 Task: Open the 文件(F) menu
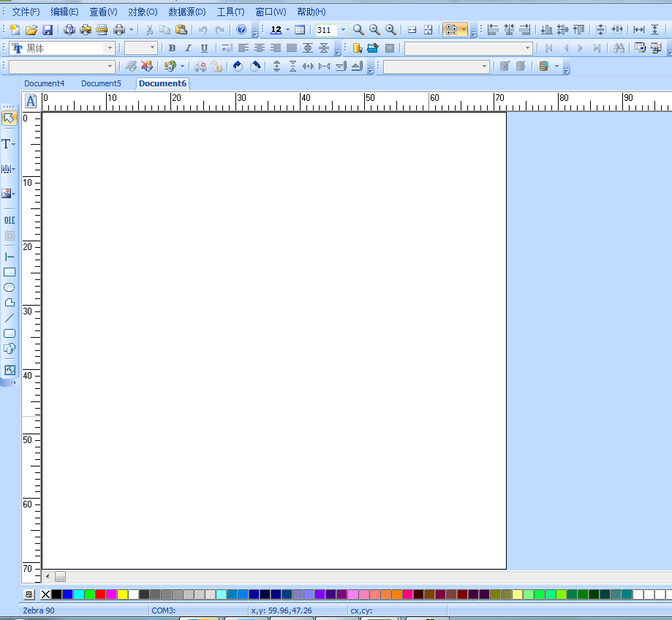[26, 12]
